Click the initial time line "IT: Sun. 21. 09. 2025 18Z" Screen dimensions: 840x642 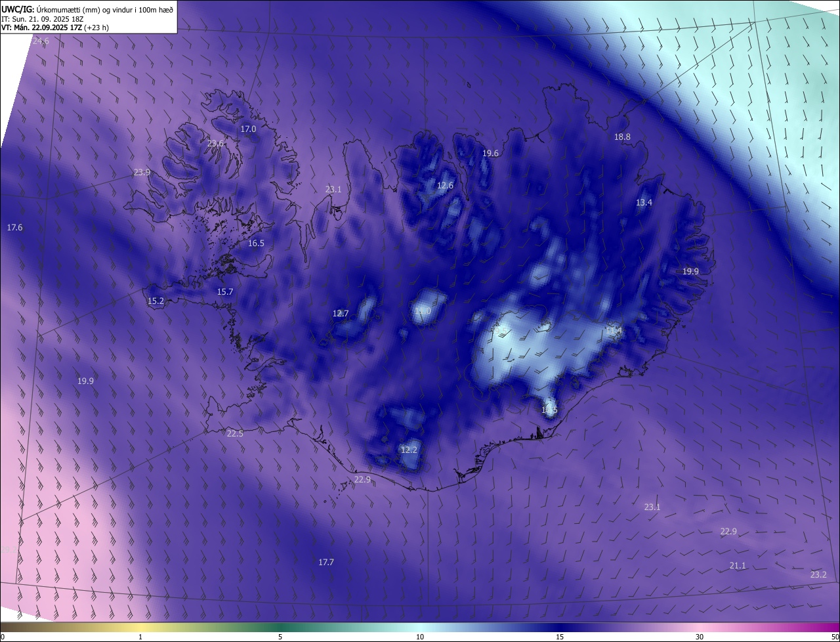coord(43,19)
